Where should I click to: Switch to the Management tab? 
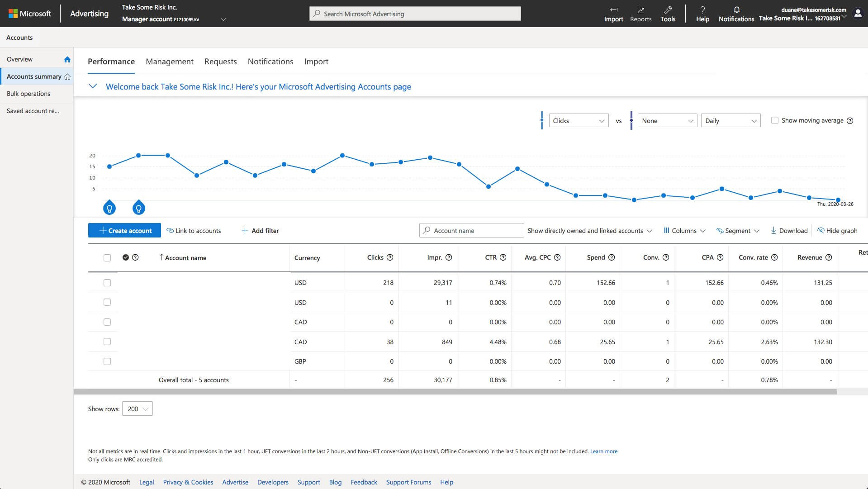(170, 62)
